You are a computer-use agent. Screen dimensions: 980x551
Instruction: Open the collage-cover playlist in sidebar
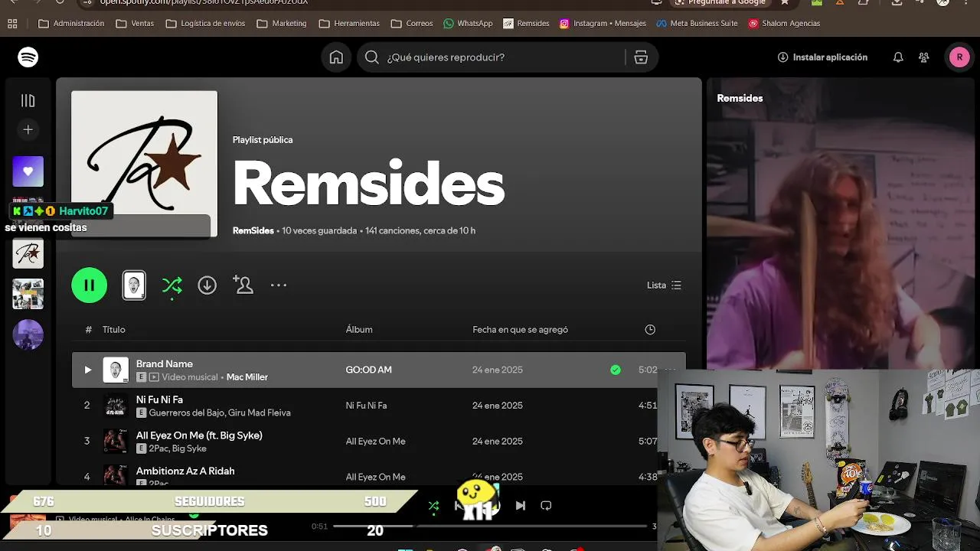pyautogui.click(x=28, y=294)
